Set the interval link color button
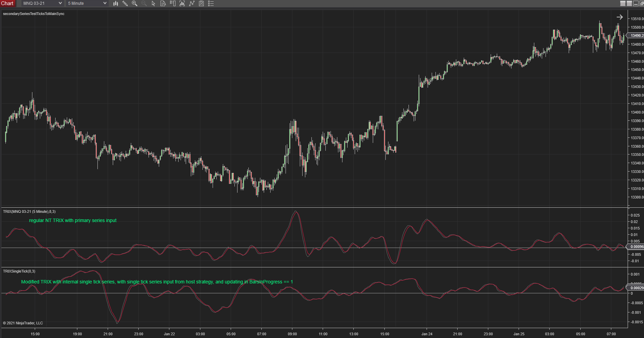Image resolution: width=644 pixels, height=338 pixels. pos(629,3)
